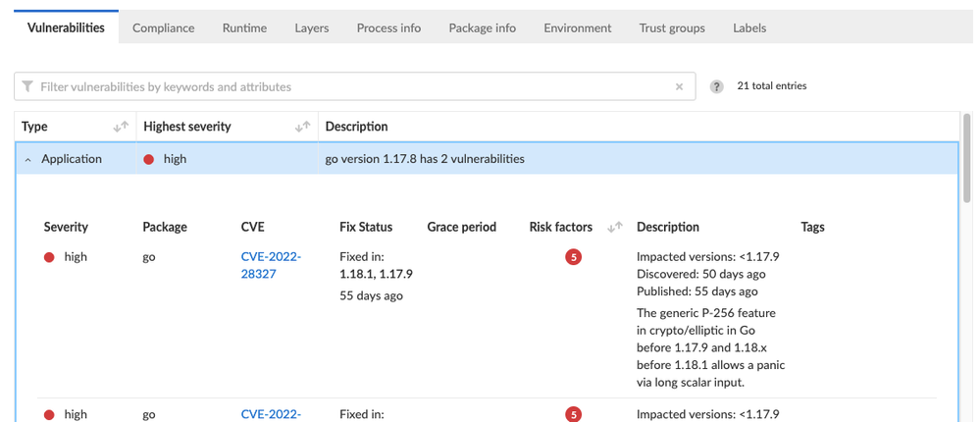The width and height of the screenshot is (980, 422).
Task: Click the red severity dot in Application row
Action: tap(149, 159)
